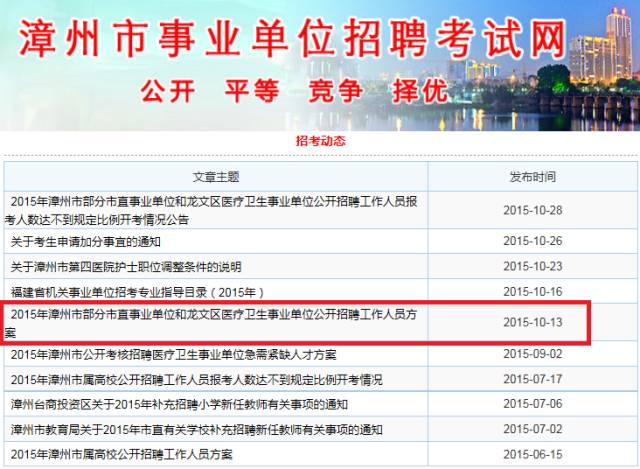Click the 发布时间 column header
Screen dimensions: 640x469
pos(533,177)
